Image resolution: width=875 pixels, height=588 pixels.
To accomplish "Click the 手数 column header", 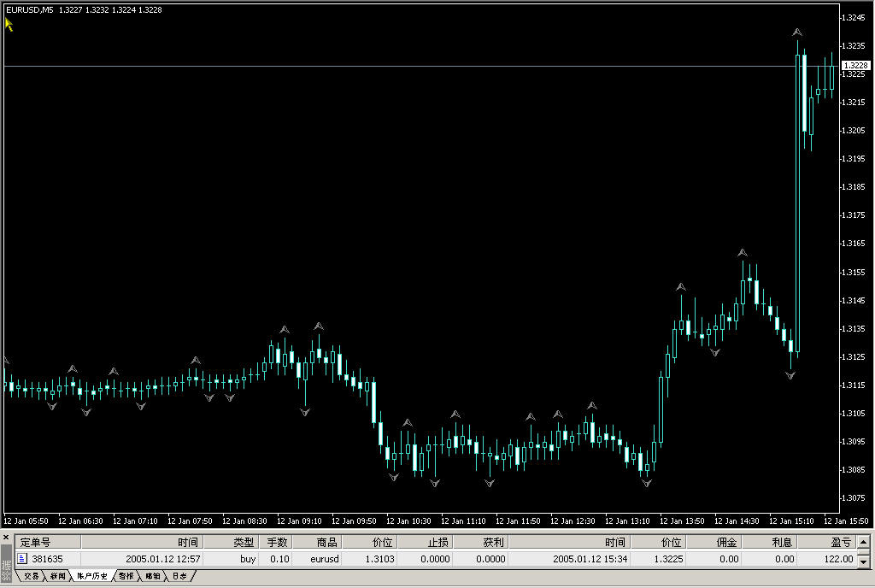I will pyautogui.click(x=276, y=542).
